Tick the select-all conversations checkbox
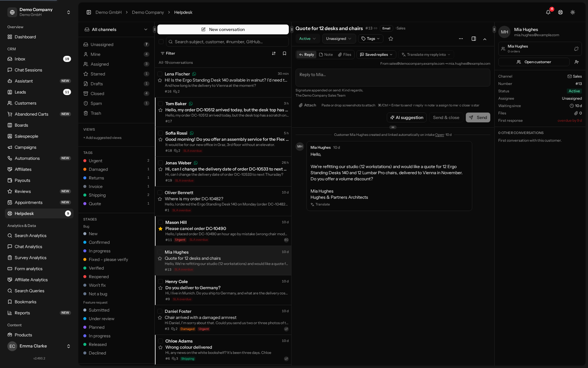Image resolution: width=588 pixels, height=368 pixels. click(161, 42)
